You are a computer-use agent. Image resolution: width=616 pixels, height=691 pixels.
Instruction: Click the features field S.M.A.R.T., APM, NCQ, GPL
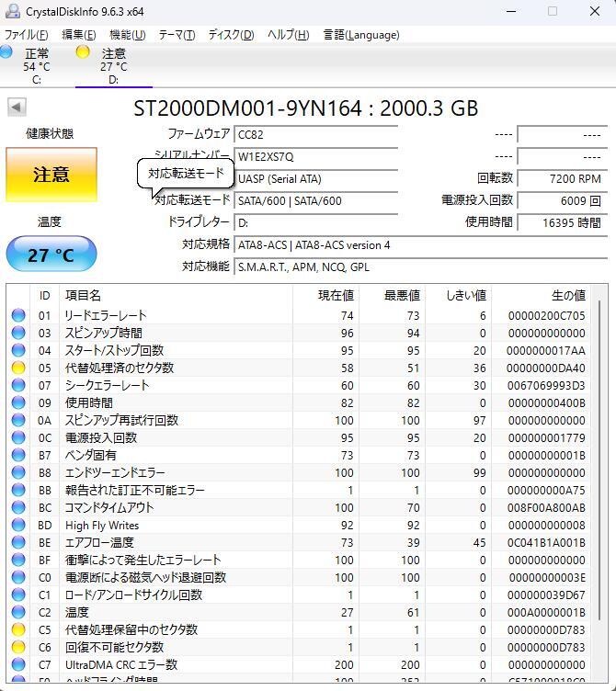click(x=421, y=267)
